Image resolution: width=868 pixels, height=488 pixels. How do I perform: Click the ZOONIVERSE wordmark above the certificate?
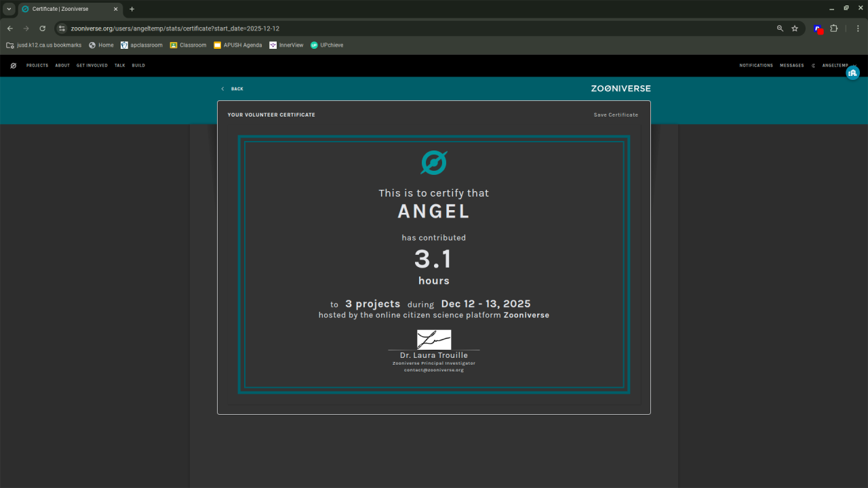point(620,89)
